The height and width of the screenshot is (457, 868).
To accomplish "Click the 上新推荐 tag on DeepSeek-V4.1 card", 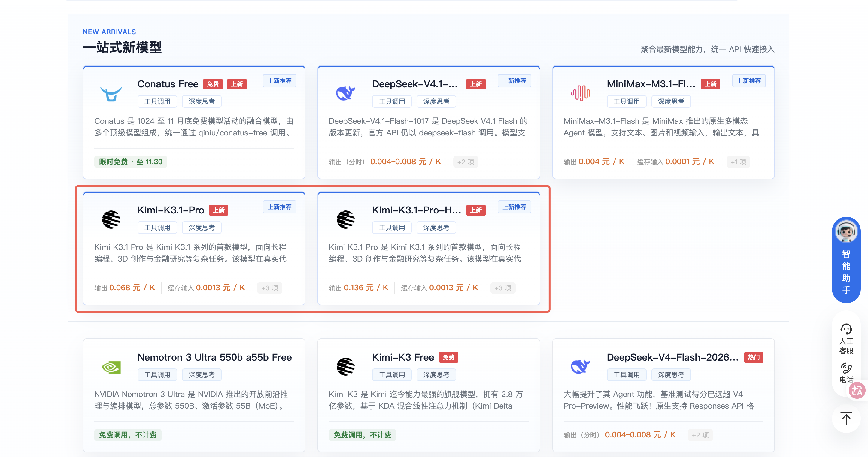I will (x=514, y=81).
